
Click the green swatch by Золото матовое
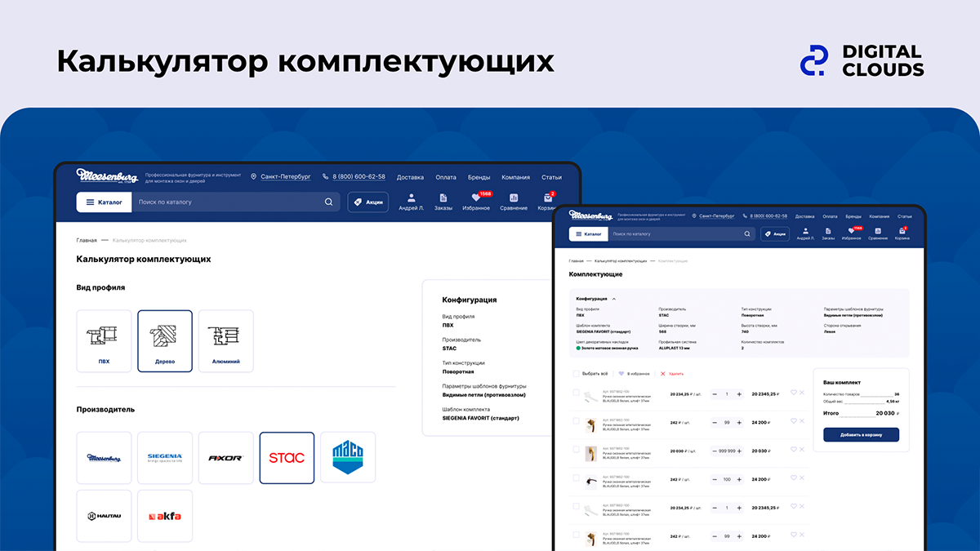pos(579,348)
